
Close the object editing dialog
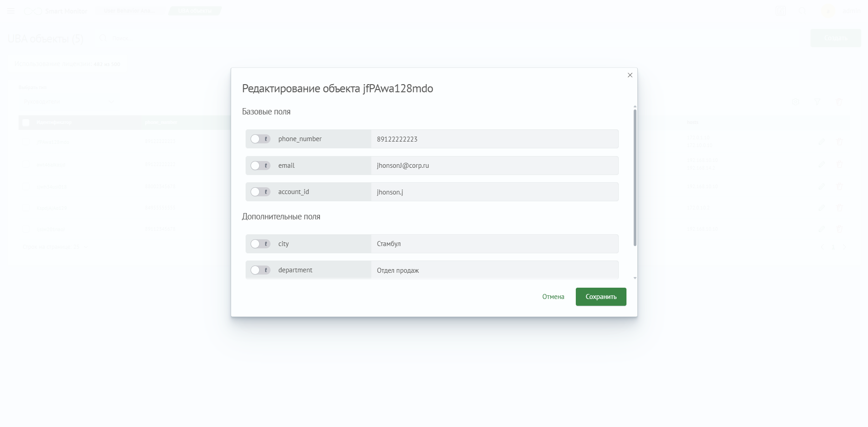click(630, 75)
